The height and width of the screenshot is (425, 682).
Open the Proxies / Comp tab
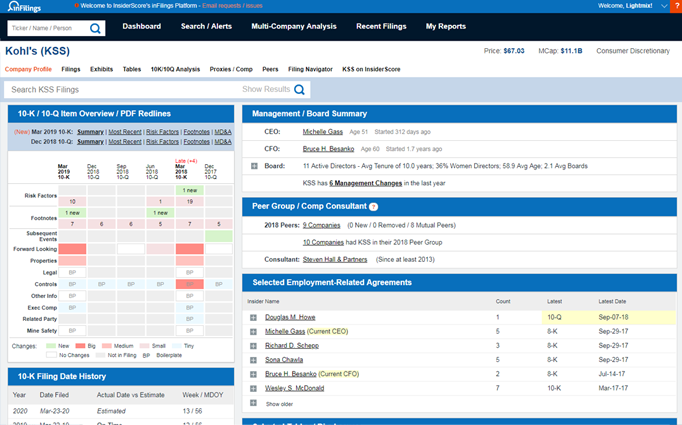231,69
